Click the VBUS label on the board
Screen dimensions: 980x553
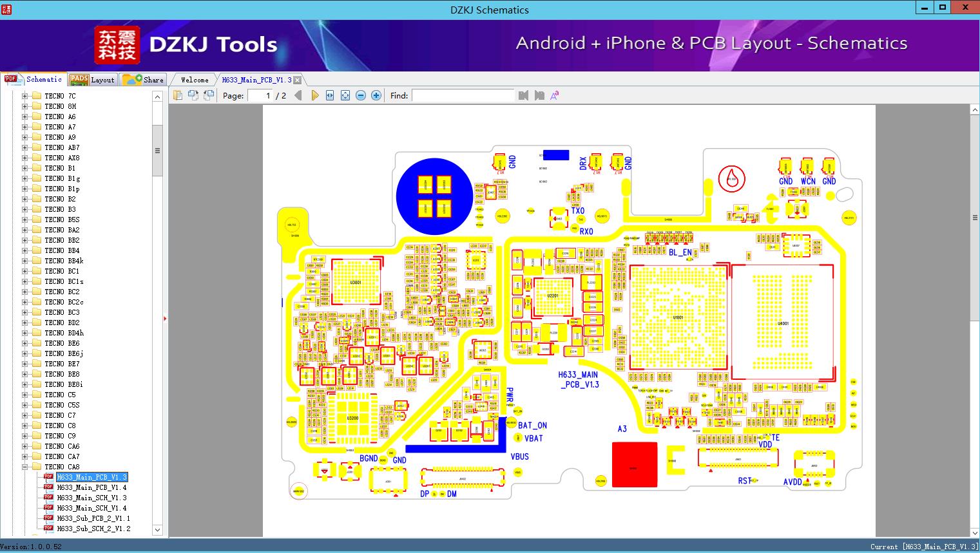(x=519, y=456)
